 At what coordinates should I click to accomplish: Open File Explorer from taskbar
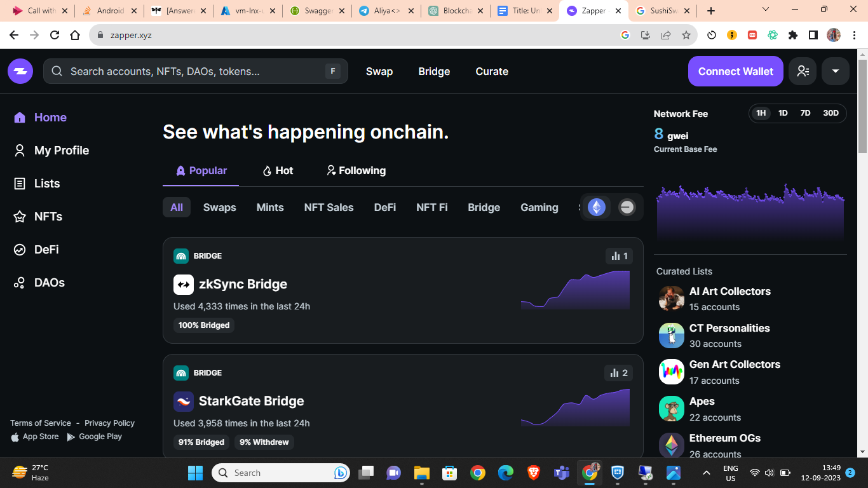click(422, 473)
